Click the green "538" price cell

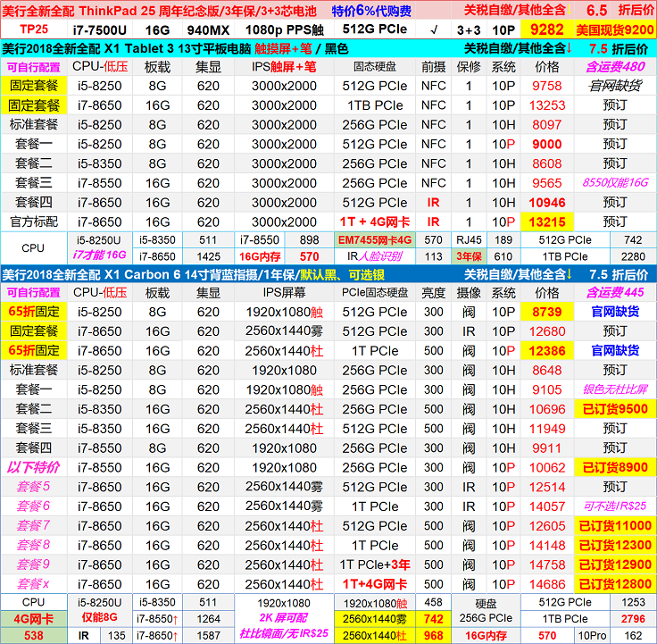[34, 636]
